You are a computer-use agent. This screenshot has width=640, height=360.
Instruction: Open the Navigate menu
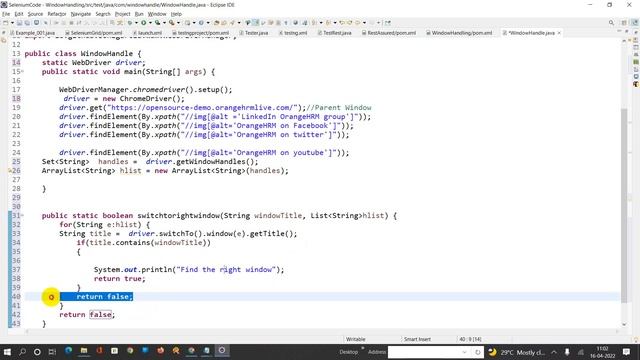81,14
